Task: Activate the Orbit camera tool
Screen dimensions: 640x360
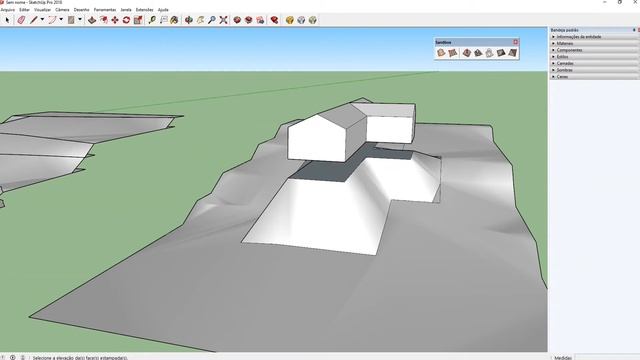Action: click(x=189, y=20)
